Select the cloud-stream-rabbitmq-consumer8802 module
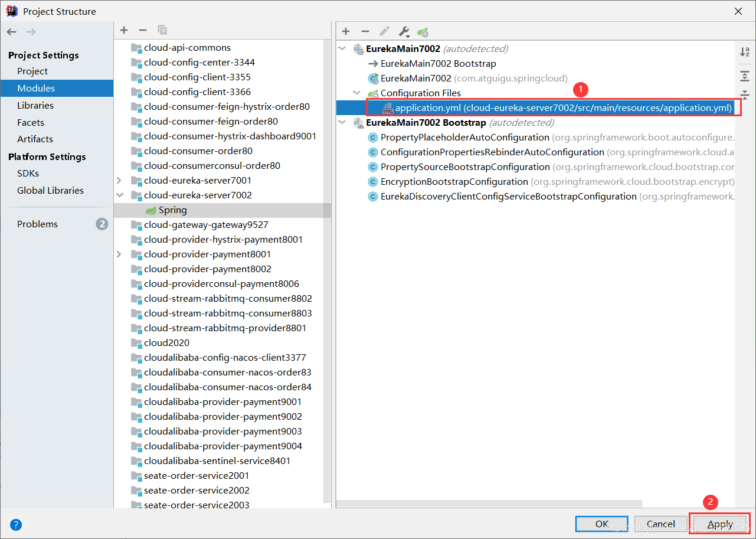756x539 pixels. (x=228, y=299)
